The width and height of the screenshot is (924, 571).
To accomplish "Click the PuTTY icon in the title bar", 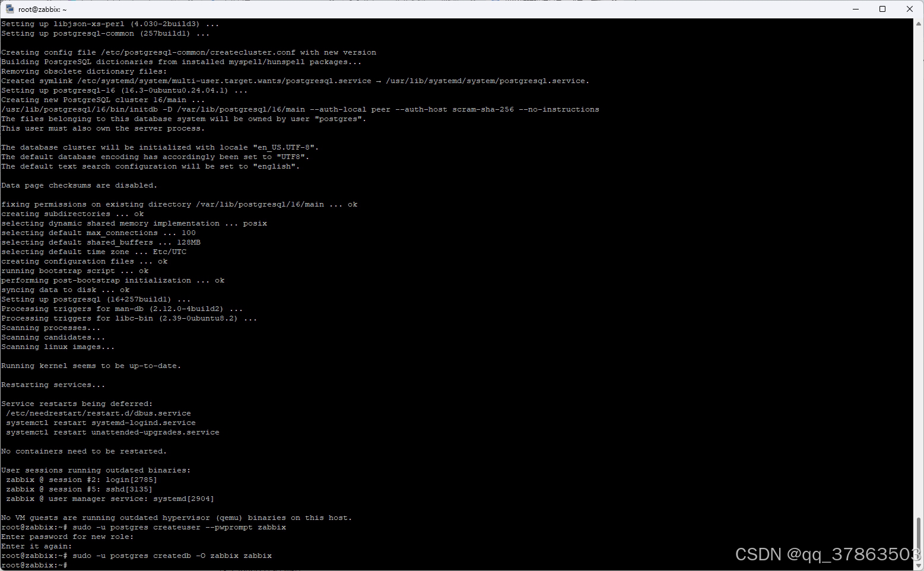I will pyautogui.click(x=9, y=9).
